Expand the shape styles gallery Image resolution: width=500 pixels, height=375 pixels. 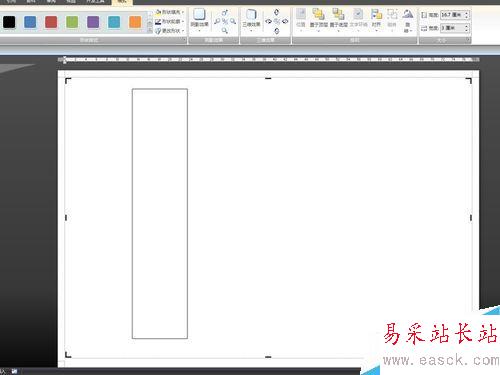pos(150,31)
